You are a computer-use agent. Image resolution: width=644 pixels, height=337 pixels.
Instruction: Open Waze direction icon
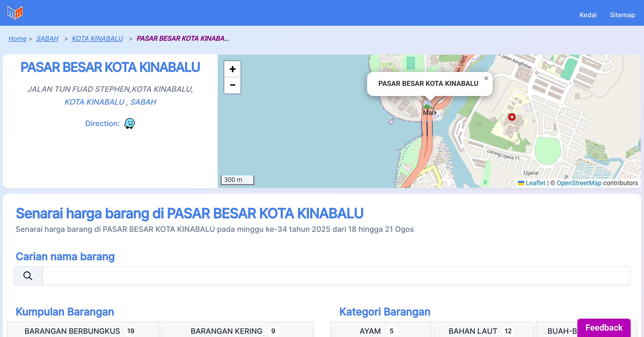[x=129, y=123]
